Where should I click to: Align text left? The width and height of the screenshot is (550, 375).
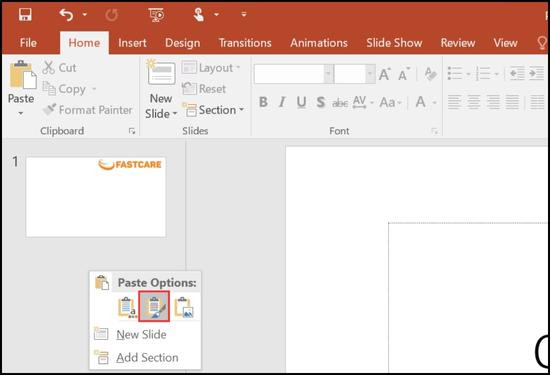click(455, 102)
